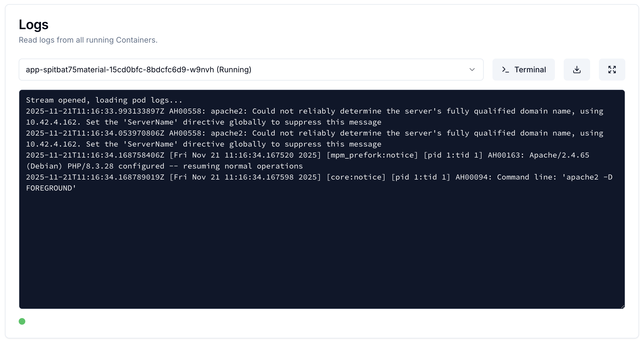Grab the log area's corner resize handle
Screen dimensions: 644x342
[x=622, y=306]
